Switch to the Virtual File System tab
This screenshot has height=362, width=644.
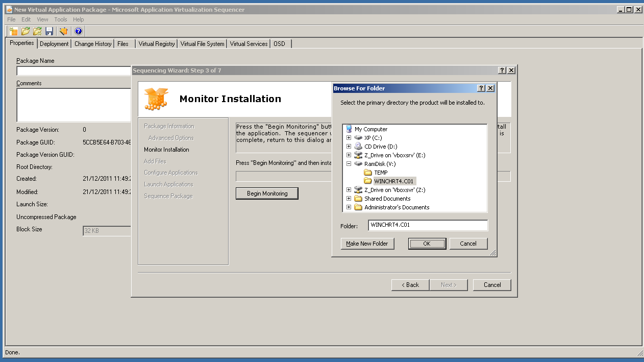(203, 44)
